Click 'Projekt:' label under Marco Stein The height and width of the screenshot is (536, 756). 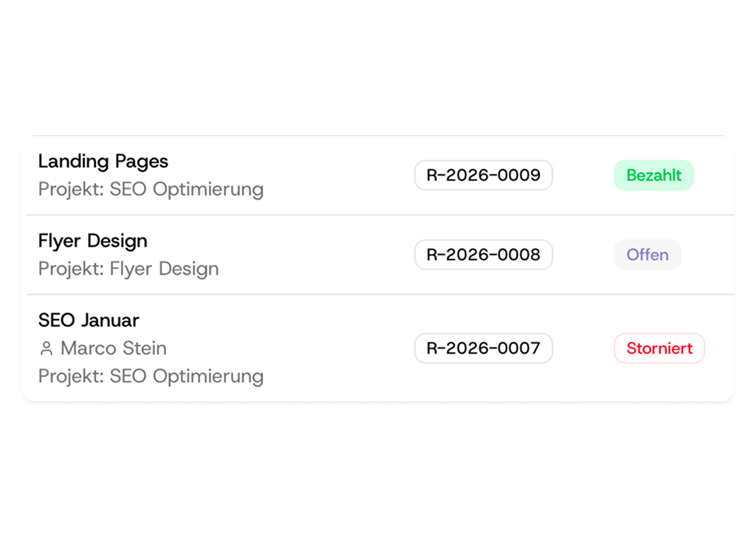(72, 377)
